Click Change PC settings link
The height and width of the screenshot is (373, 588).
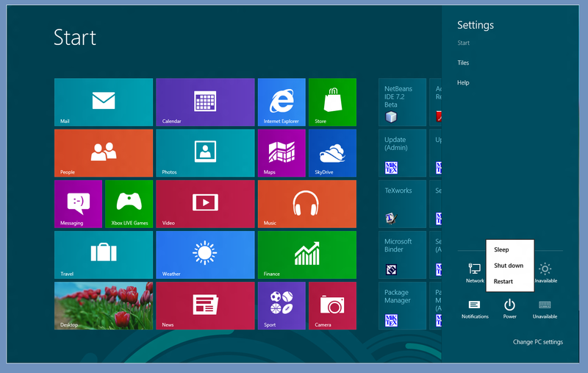(x=537, y=342)
